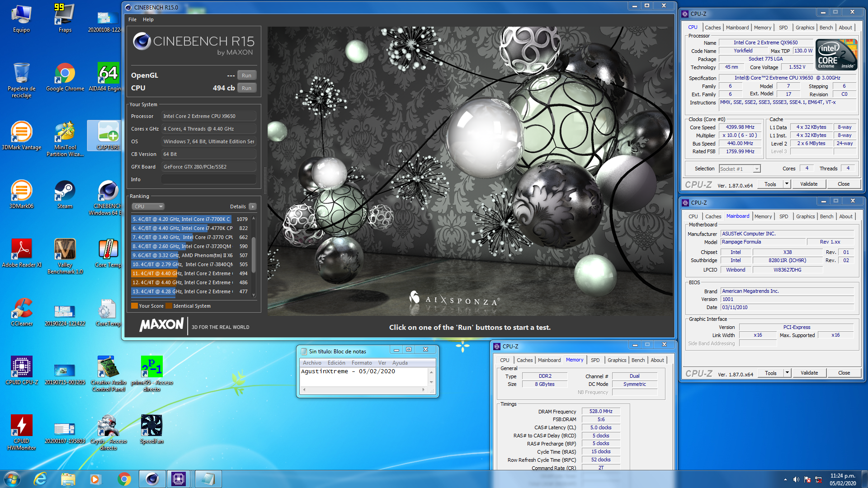Open CPUID CPU-Z desktop shortcut
Image resolution: width=868 pixels, height=488 pixels.
click(x=21, y=371)
